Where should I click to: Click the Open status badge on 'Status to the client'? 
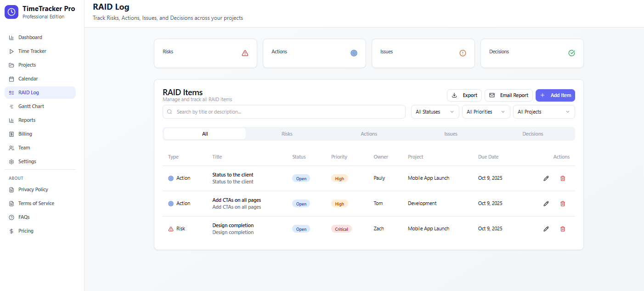tap(301, 178)
